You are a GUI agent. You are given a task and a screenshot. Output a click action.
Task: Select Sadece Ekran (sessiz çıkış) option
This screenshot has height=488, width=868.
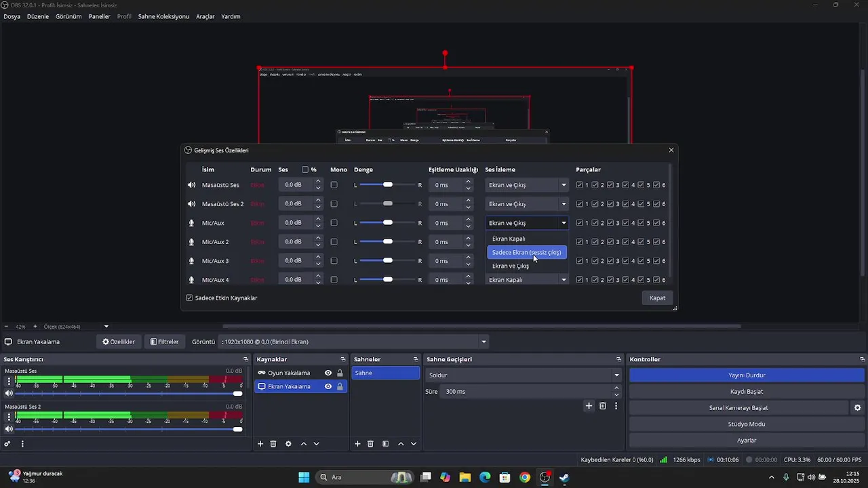point(527,252)
